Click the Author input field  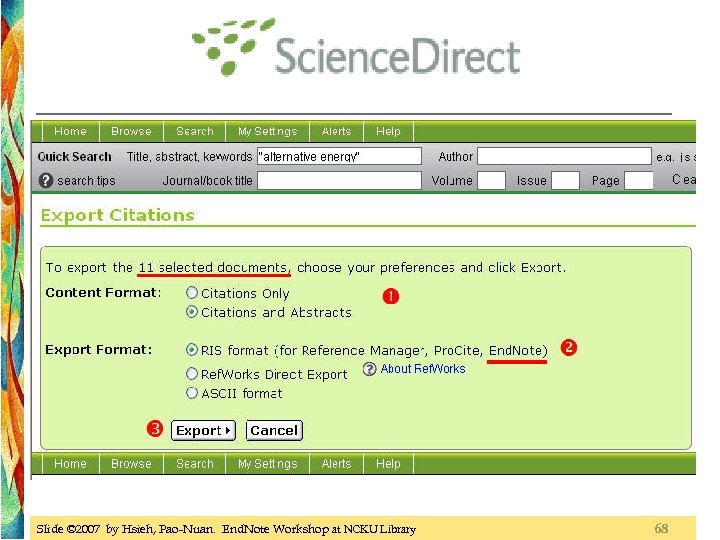tap(564, 156)
